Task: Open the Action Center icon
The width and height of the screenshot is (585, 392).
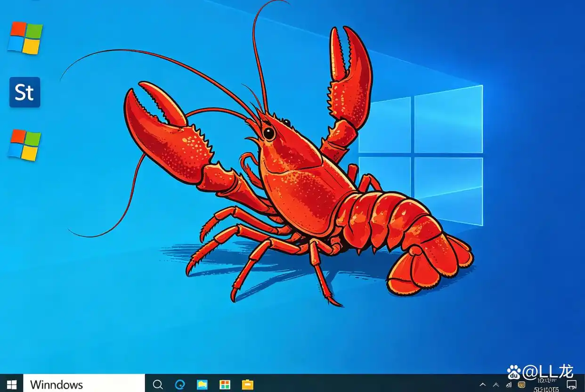Action: (571, 384)
